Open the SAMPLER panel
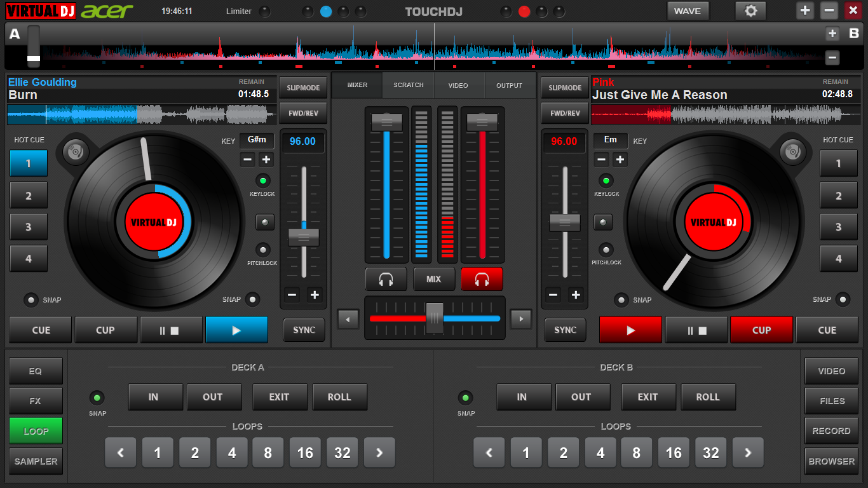Image resolution: width=868 pixels, height=488 pixels. pos(36,461)
